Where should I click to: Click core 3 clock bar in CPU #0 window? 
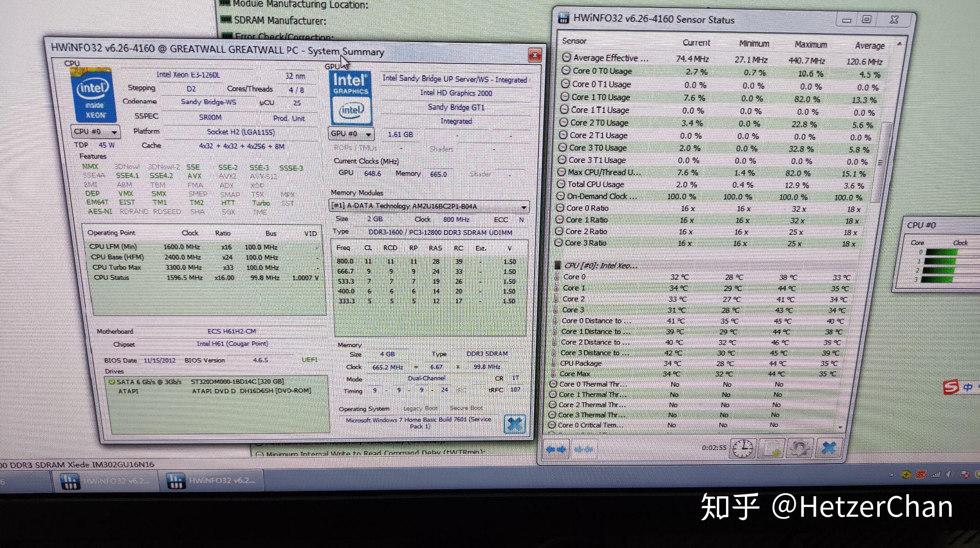937,280
